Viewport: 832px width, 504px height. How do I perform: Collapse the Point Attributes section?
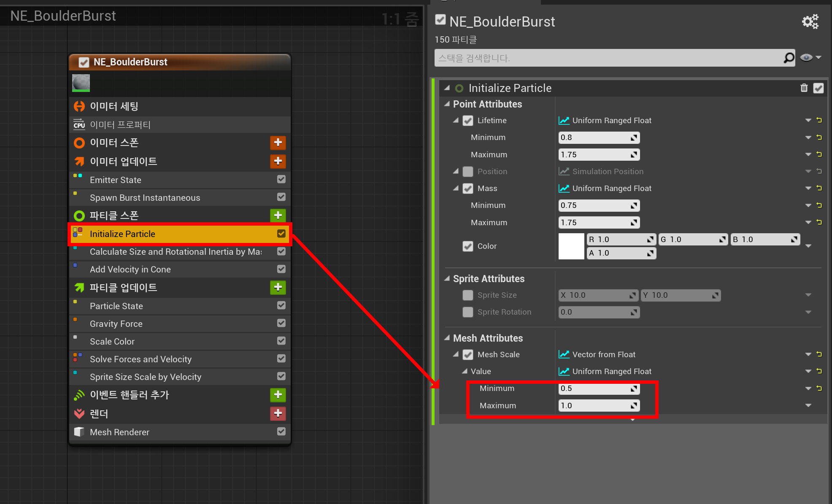tap(447, 104)
